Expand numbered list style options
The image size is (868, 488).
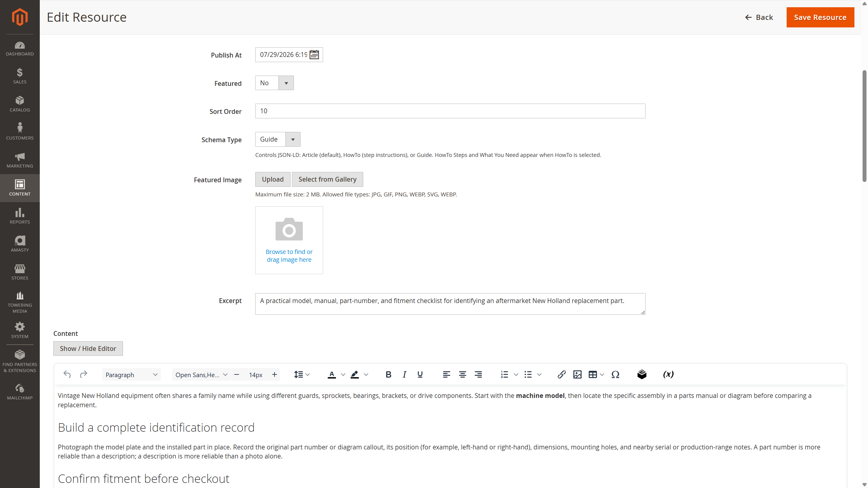pos(516,374)
